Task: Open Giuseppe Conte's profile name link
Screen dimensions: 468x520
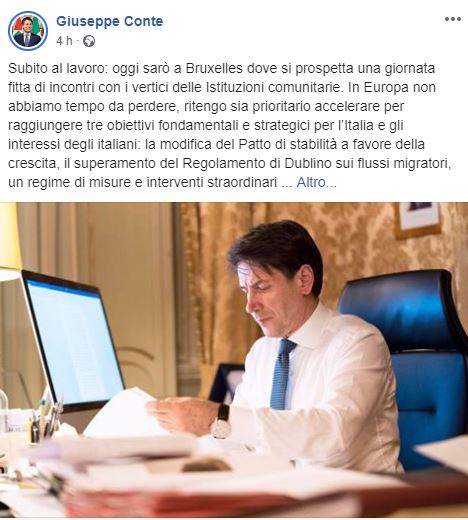Action: click(110, 21)
